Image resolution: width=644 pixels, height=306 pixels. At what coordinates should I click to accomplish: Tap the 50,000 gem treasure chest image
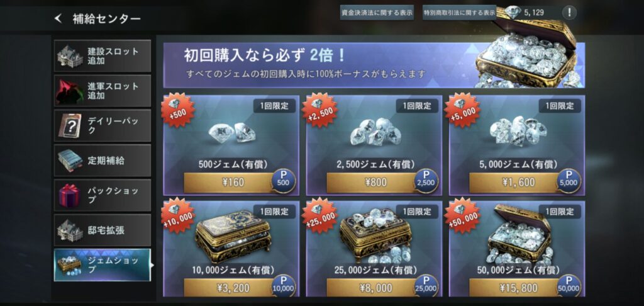519,234
